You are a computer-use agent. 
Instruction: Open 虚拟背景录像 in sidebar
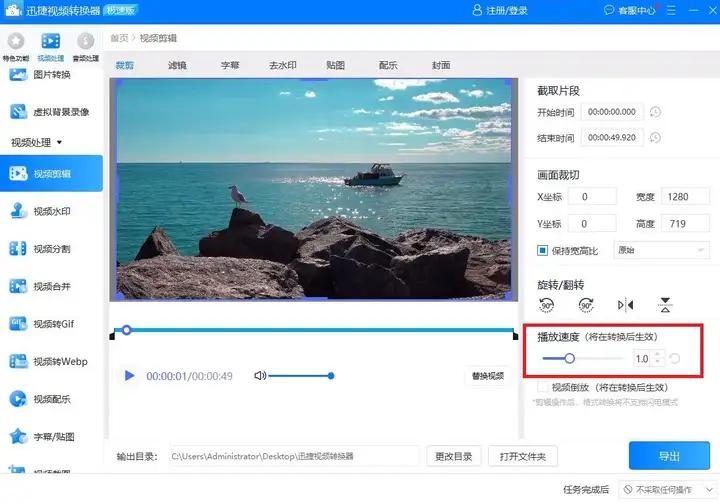pyautogui.click(x=51, y=112)
